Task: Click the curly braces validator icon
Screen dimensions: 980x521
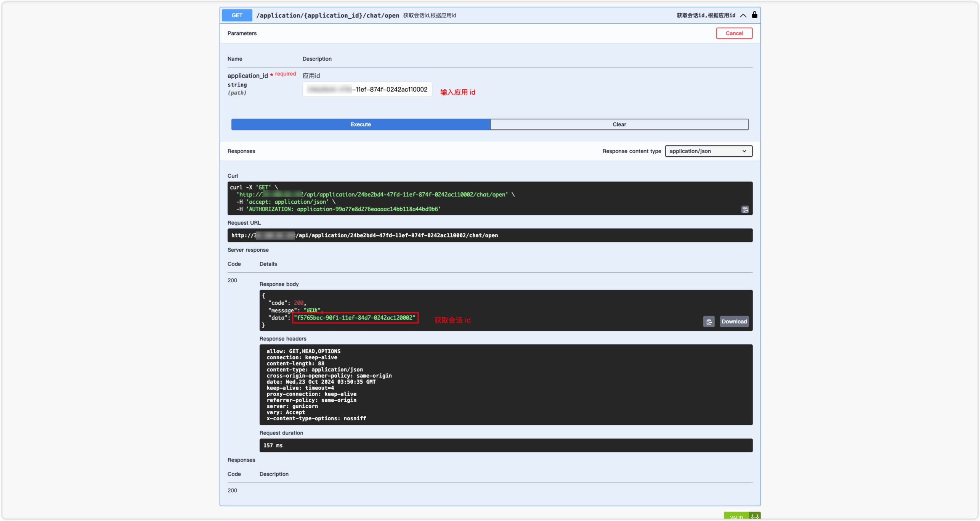Action: 754,516
